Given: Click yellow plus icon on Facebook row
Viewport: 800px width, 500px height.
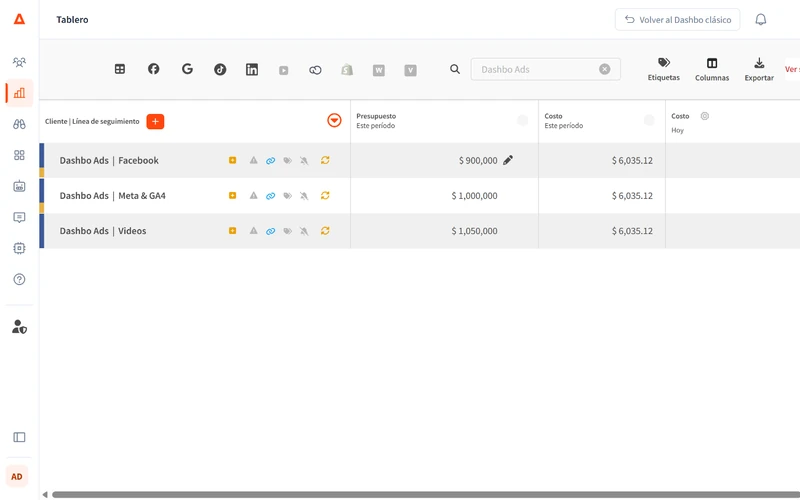Looking at the screenshot, I should coord(233,160).
